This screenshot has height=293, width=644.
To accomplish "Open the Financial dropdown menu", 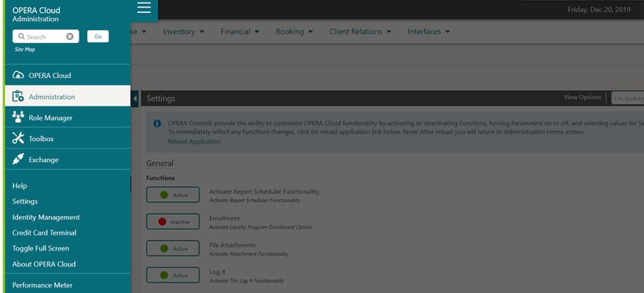I will tap(240, 32).
